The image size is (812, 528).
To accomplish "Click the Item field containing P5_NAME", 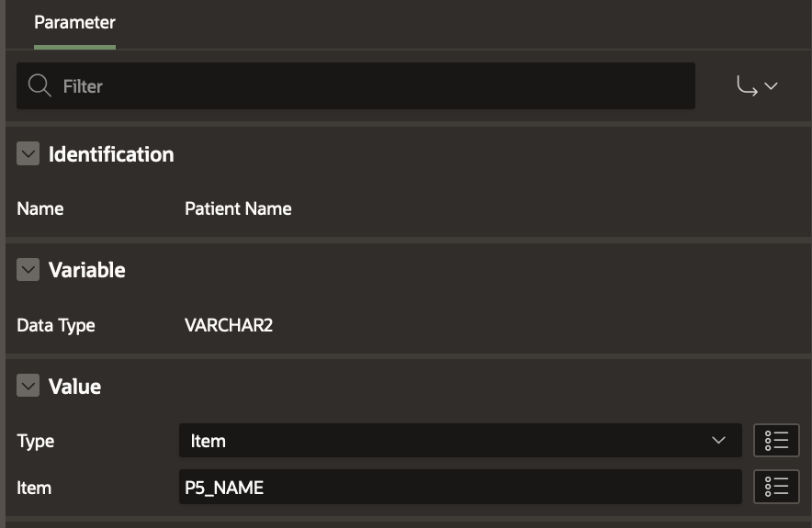I will coord(459,488).
